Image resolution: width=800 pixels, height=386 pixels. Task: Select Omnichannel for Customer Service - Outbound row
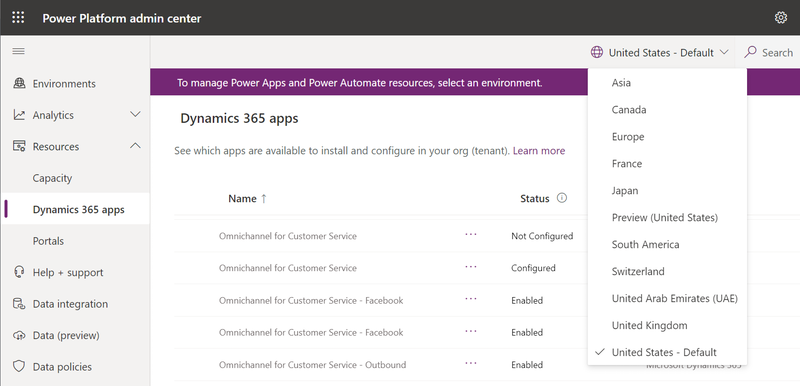(312, 365)
